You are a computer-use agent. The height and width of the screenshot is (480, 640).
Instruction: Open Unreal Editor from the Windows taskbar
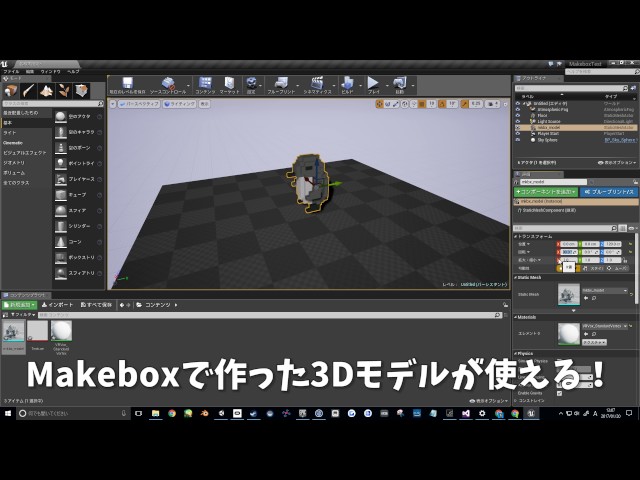(x=531, y=413)
